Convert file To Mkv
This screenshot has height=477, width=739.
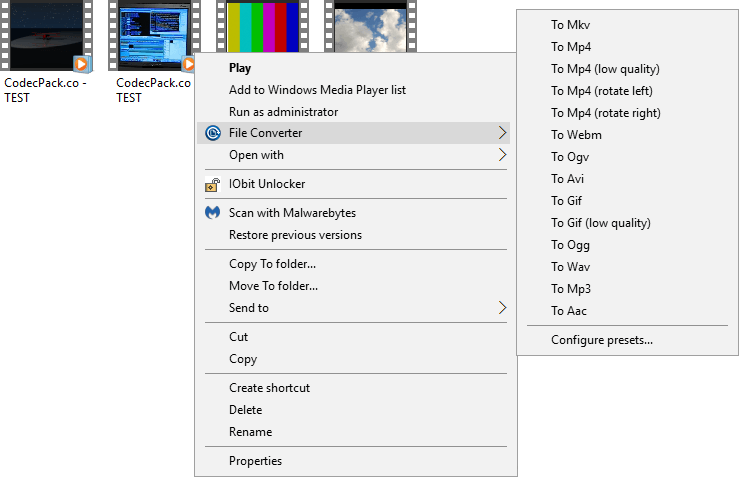571,24
